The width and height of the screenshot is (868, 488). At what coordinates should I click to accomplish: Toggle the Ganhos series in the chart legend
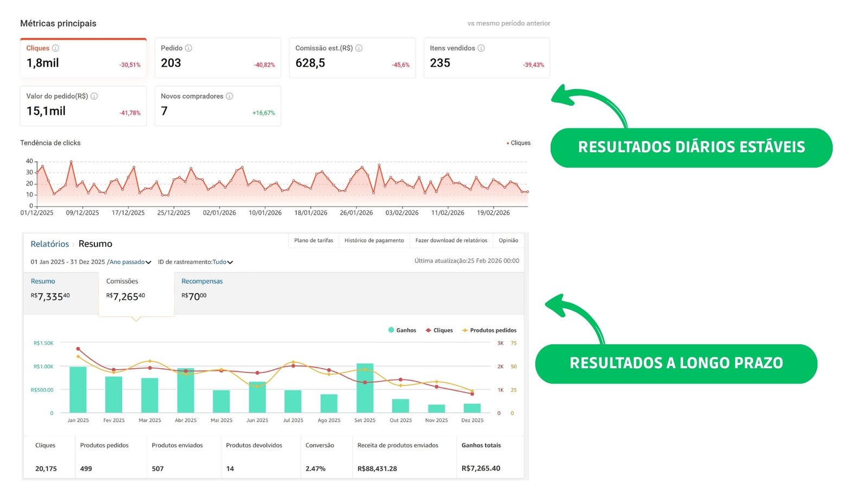401,330
